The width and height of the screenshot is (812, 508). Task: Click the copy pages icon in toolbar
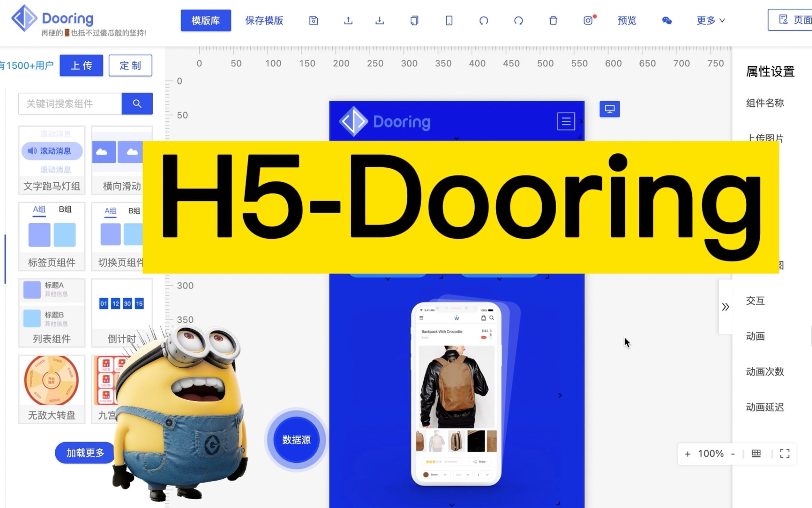tap(414, 20)
